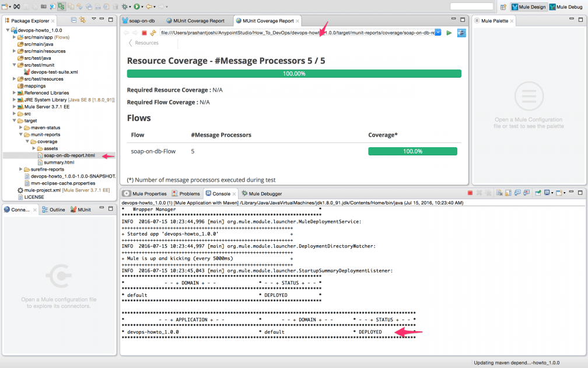588x368 pixels.
Task: Open a new Mule Project from the toolbar
Action: click(6, 6)
